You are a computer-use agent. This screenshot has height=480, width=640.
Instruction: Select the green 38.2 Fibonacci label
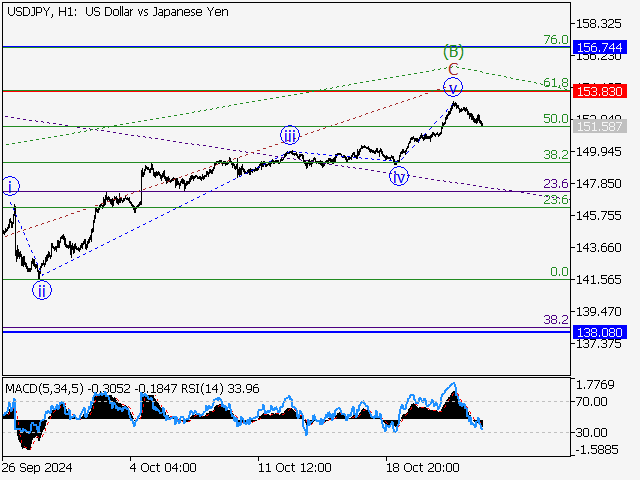click(556, 154)
